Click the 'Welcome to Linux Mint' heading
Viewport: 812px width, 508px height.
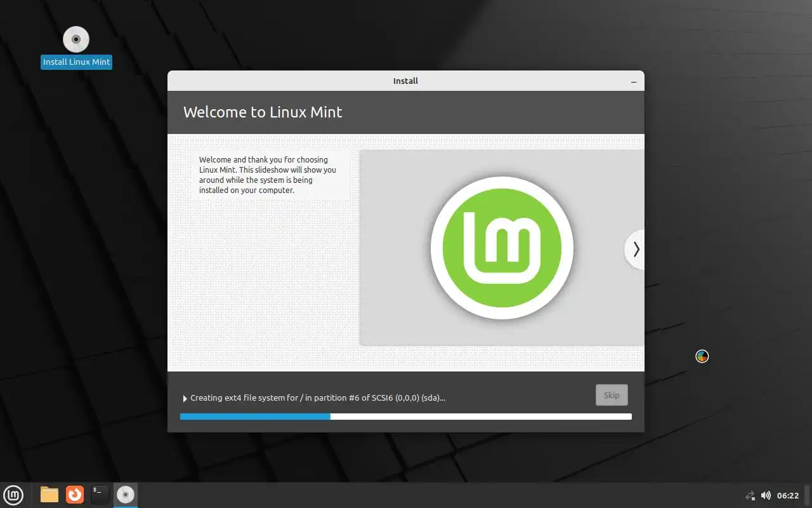point(263,112)
